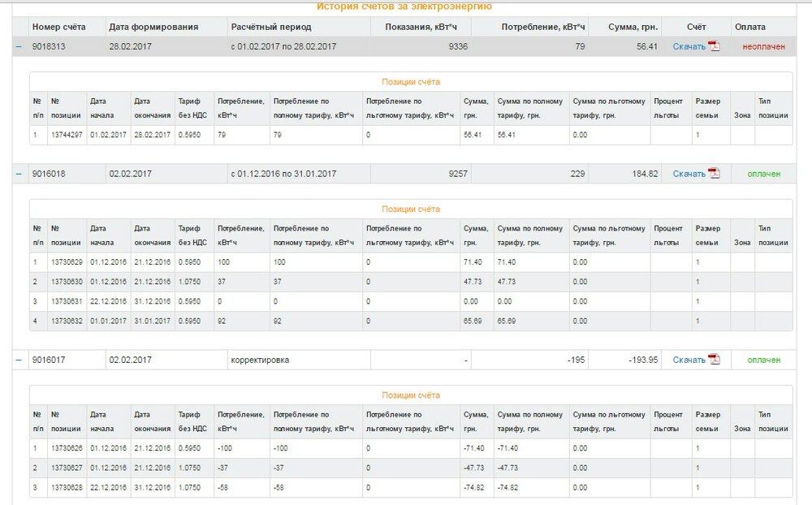
Task: Select the sum -193.95
Action: [x=643, y=360]
